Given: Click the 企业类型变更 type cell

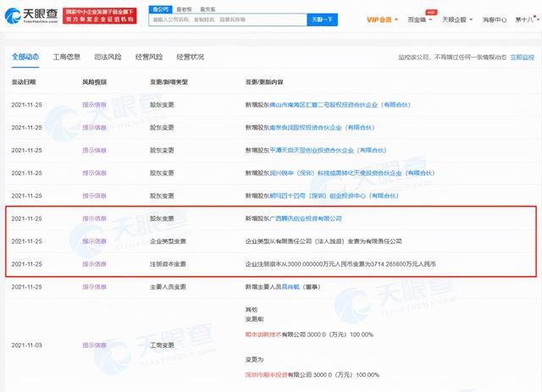Looking at the screenshot, I should pos(168,241).
